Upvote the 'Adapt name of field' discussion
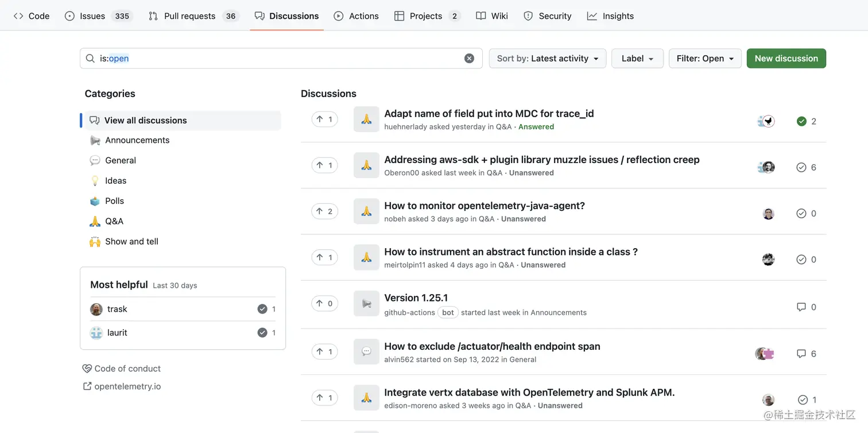Image resolution: width=868 pixels, height=433 pixels. pyautogui.click(x=324, y=119)
